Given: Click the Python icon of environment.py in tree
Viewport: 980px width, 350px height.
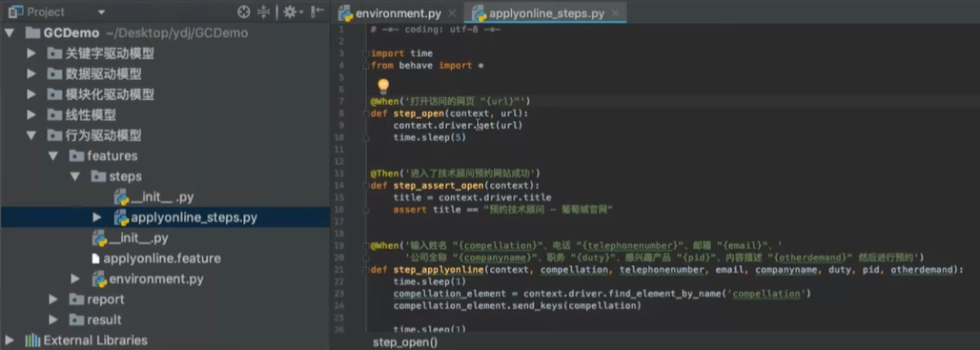Looking at the screenshot, I should (x=99, y=278).
